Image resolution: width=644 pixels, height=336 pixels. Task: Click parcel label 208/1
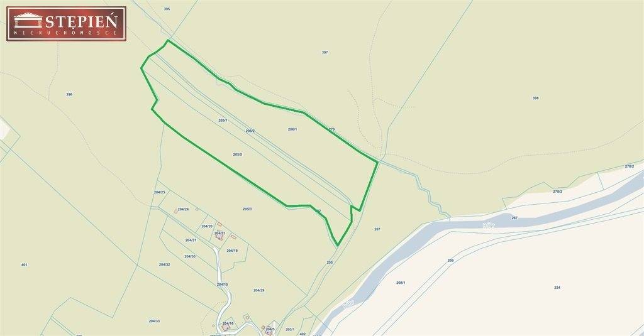pyautogui.click(x=401, y=283)
